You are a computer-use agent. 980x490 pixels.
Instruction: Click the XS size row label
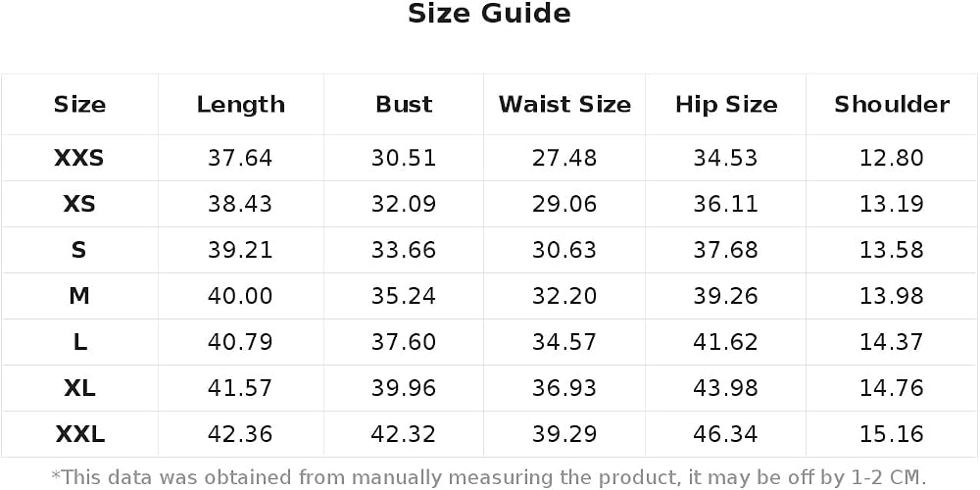[79, 205]
